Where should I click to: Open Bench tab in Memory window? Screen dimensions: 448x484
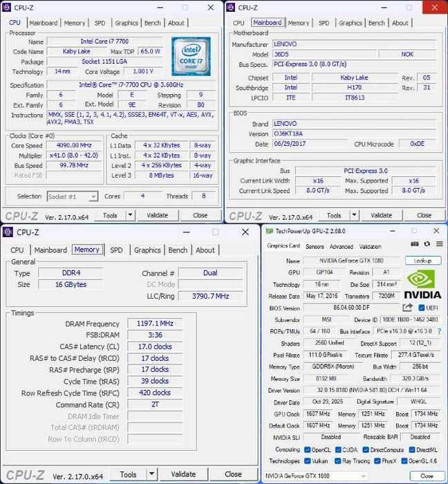pos(178,250)
